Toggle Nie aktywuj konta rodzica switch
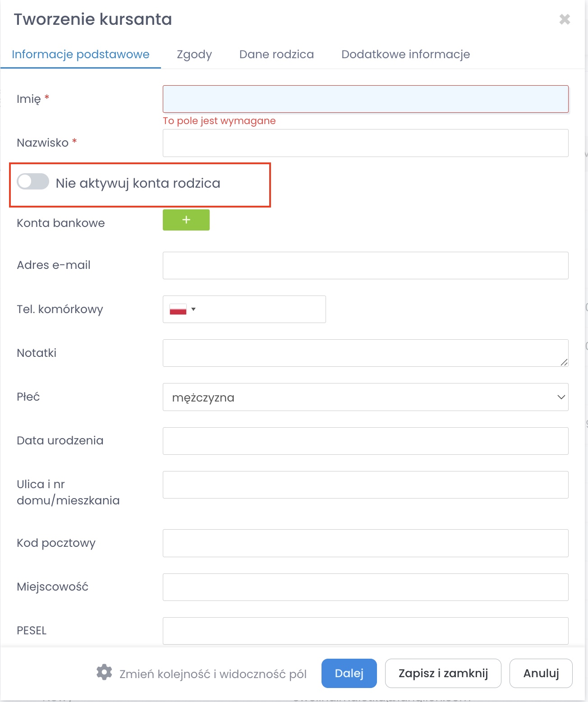The image size is (588, 702). 33,182
